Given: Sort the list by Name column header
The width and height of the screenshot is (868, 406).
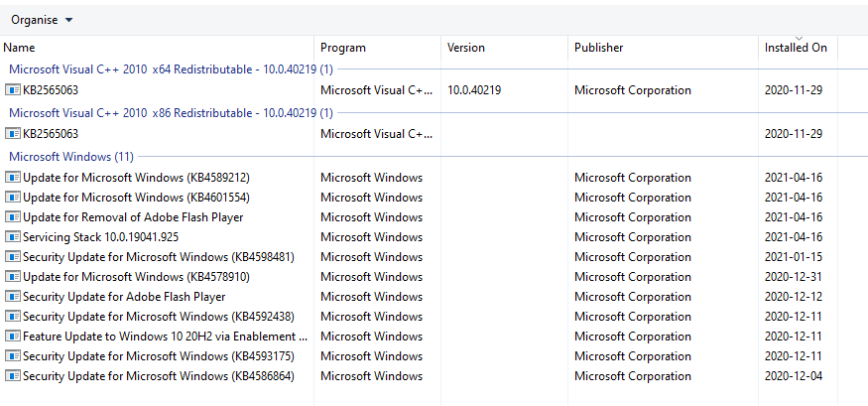Looking at the screenshot, I should (x=158, y=48).
